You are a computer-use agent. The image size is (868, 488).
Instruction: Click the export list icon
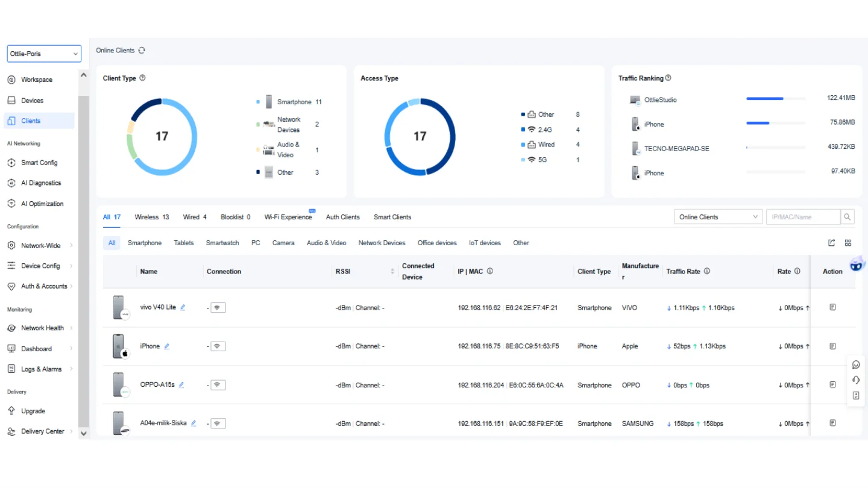(x=832, y=243)
